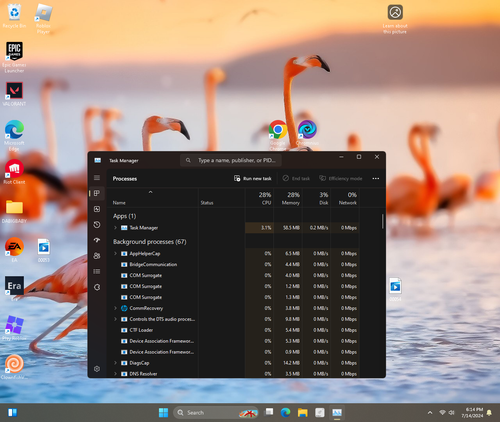Screen dimensions: 500x422
Task: Click the process list vertical scrollbar
Action: 382,221
